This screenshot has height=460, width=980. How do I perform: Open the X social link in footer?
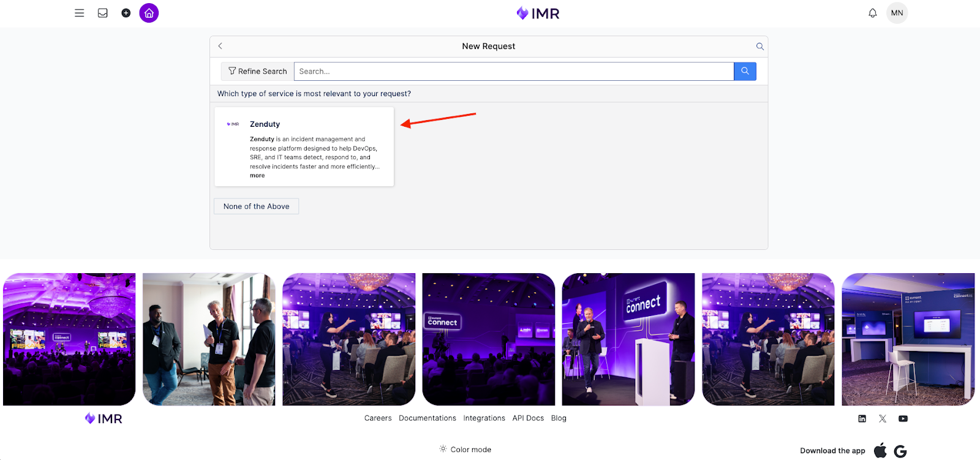(x=883, y=419)
